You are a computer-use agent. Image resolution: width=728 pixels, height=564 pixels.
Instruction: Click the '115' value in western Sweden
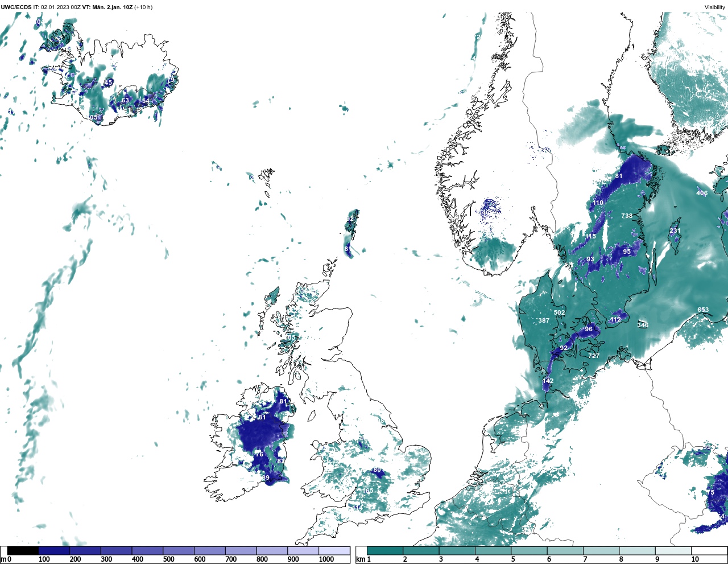(x=590, y=236)
